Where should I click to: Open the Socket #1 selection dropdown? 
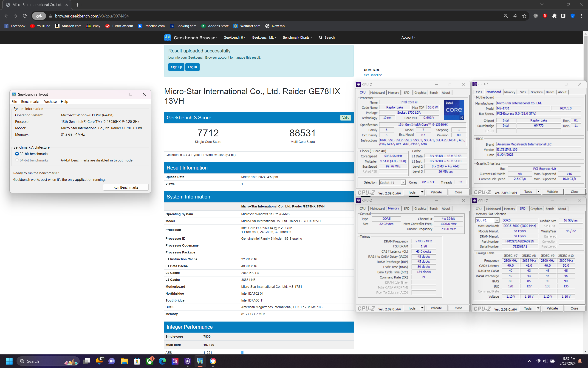tap(392, 183)
